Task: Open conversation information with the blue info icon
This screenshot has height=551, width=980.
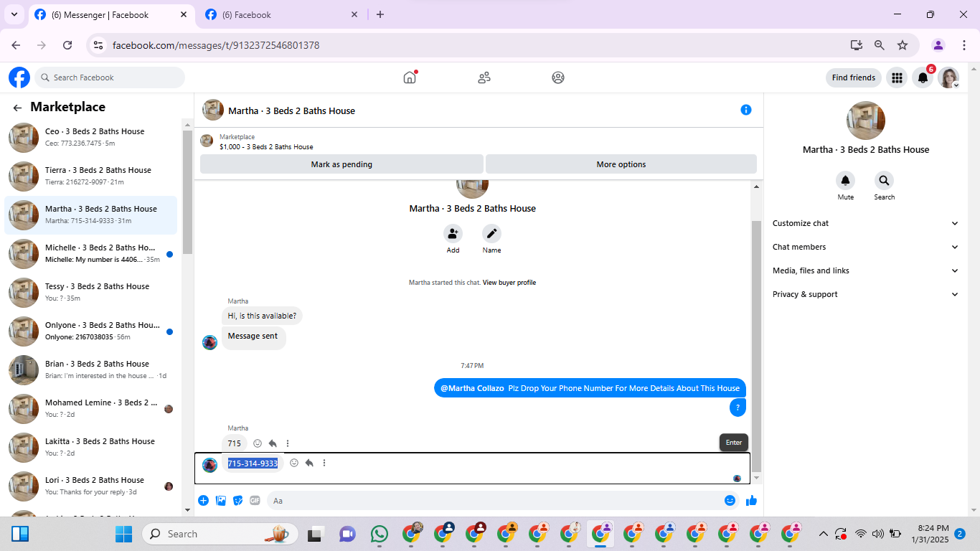Action: click(x=746, y=110)
